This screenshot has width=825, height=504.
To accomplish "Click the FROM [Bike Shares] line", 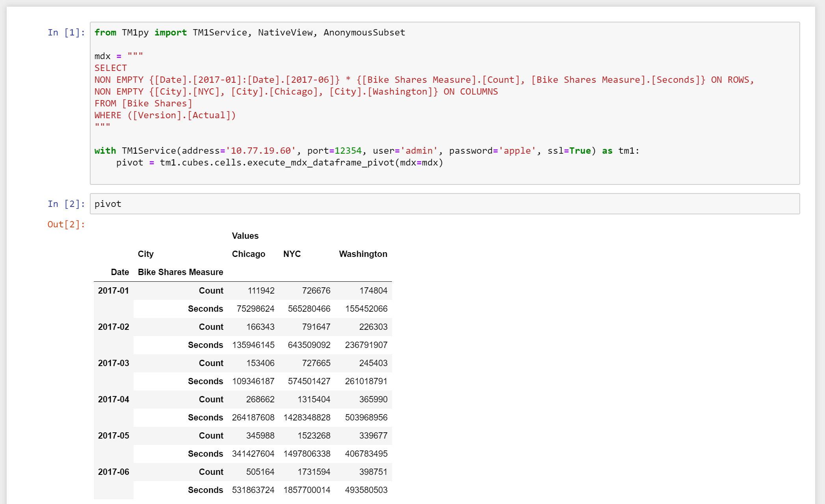I will 143,103.
